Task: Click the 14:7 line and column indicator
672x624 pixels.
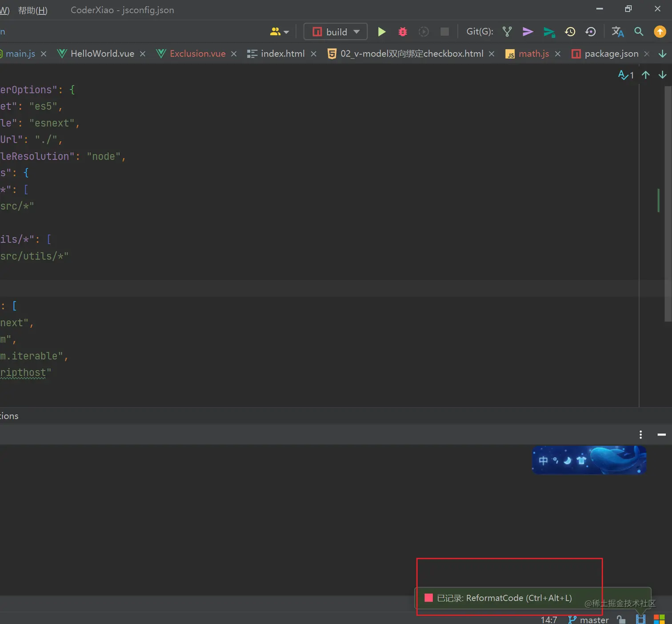Action: [x=549, y=620]
